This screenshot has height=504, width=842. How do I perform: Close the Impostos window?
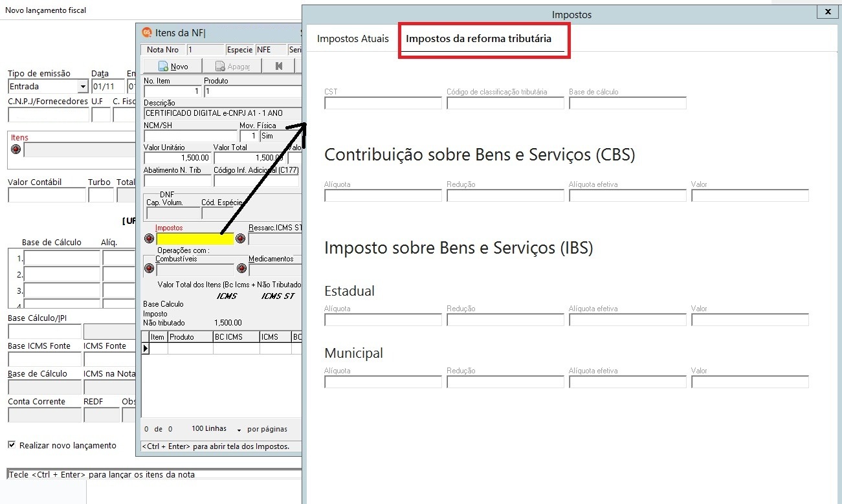pyautogui.click(x=828, y=12)
